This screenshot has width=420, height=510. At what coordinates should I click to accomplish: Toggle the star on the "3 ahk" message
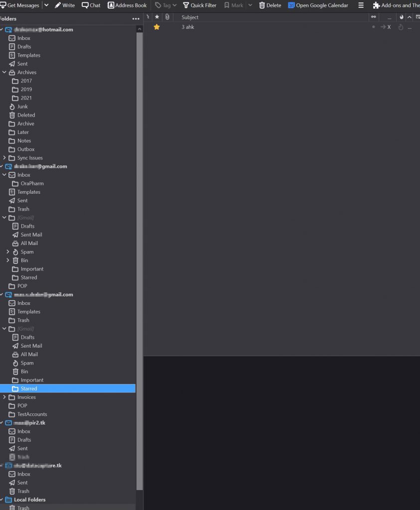[x=156, y=27]
